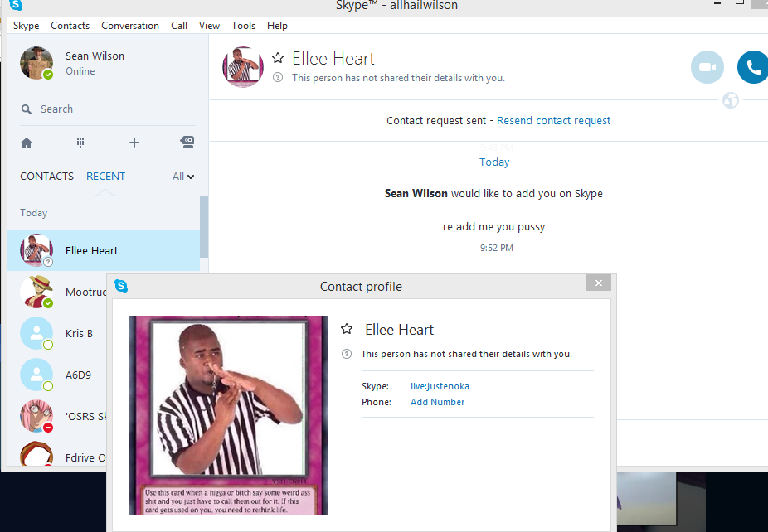Click the Sean Wilson name text

95,56
